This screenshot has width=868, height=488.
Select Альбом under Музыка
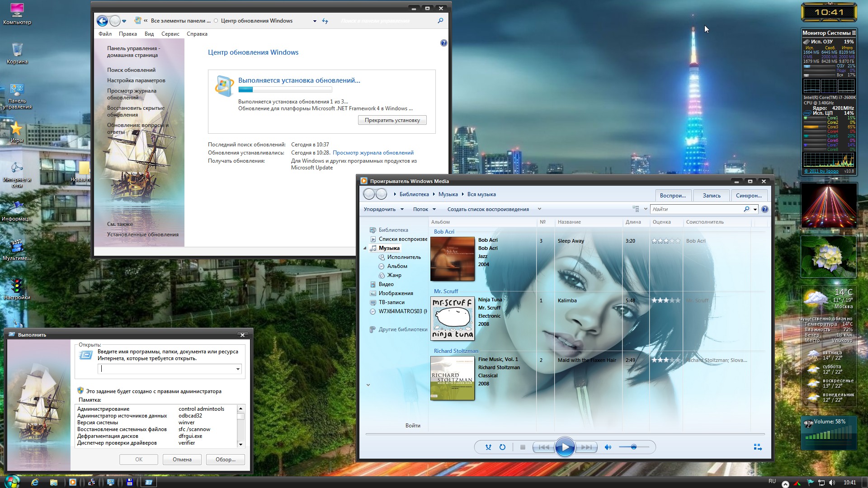pyautogui.click(x=397, y=266)
